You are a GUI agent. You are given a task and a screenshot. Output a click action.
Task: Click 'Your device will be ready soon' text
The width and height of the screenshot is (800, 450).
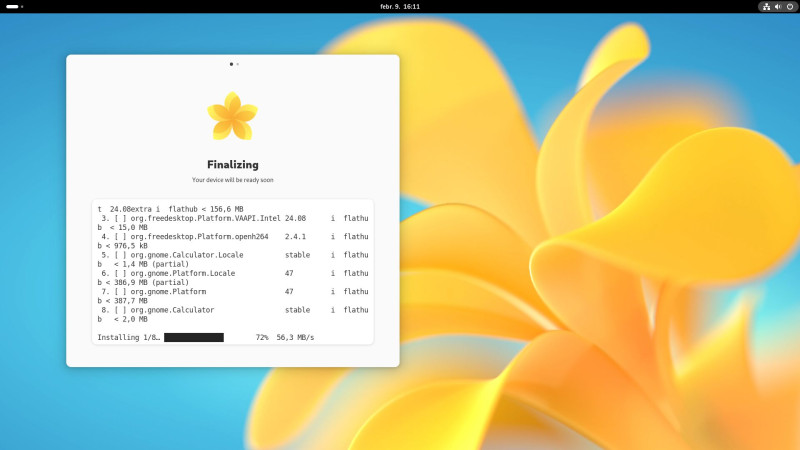coord(233,180)
